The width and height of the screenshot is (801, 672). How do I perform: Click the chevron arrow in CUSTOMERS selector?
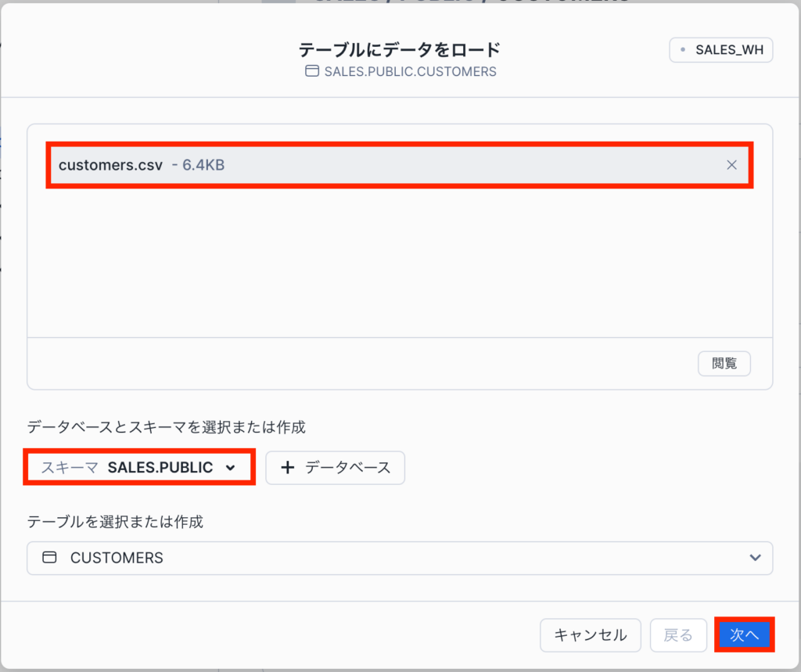pyautogui.click(x=755, y=558)
